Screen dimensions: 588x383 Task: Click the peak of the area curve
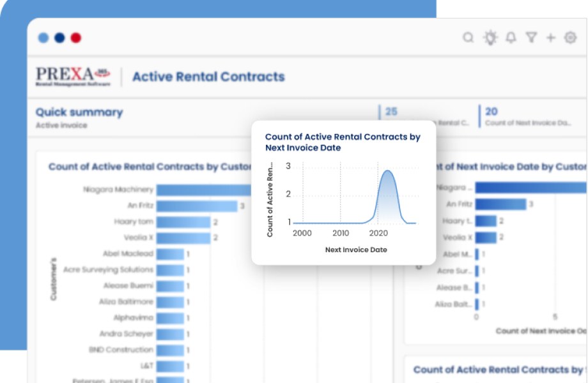click(x=387, y=172)
